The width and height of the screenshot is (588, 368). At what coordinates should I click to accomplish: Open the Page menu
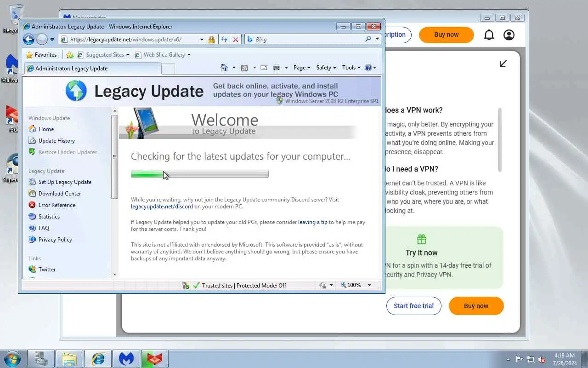[302, 68]
